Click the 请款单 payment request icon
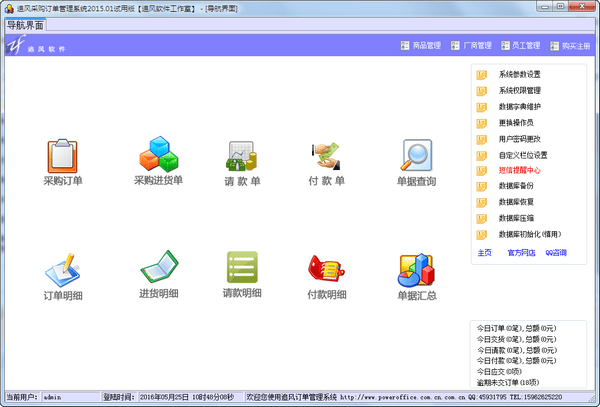The width and height of the screenshot is (600, 407). (x=241, y=155)
